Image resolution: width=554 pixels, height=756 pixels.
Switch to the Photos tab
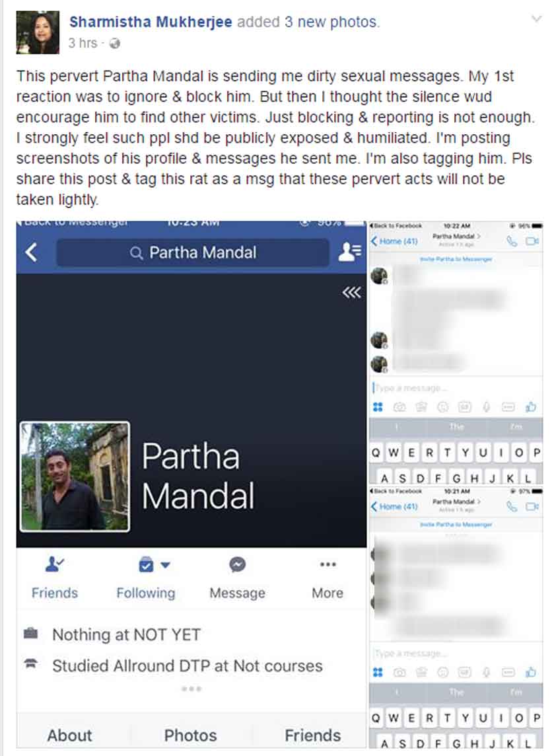pyautogui.click(x=190, y=736)
